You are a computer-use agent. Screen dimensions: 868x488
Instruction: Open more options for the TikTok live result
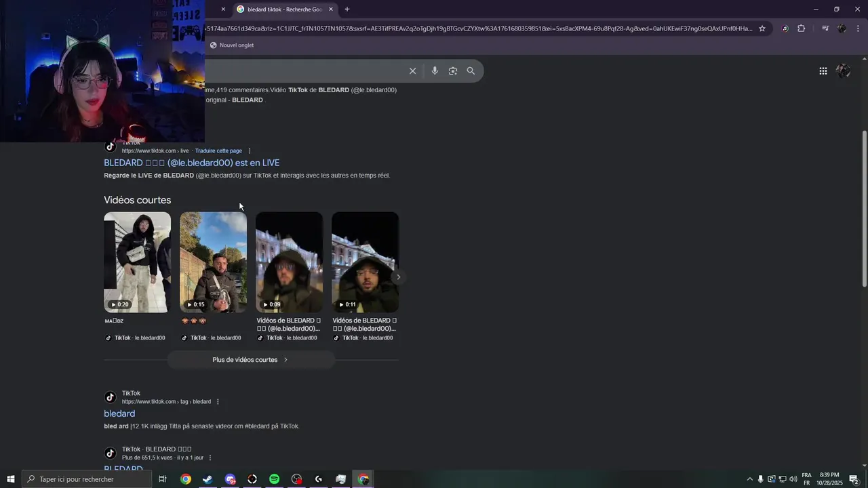[x=250, y=150]
